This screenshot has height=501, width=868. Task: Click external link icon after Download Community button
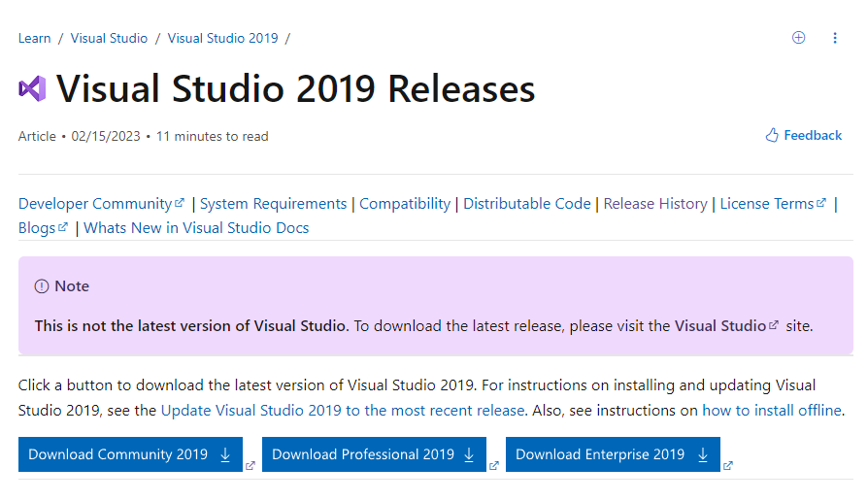(x=250, y=466)
